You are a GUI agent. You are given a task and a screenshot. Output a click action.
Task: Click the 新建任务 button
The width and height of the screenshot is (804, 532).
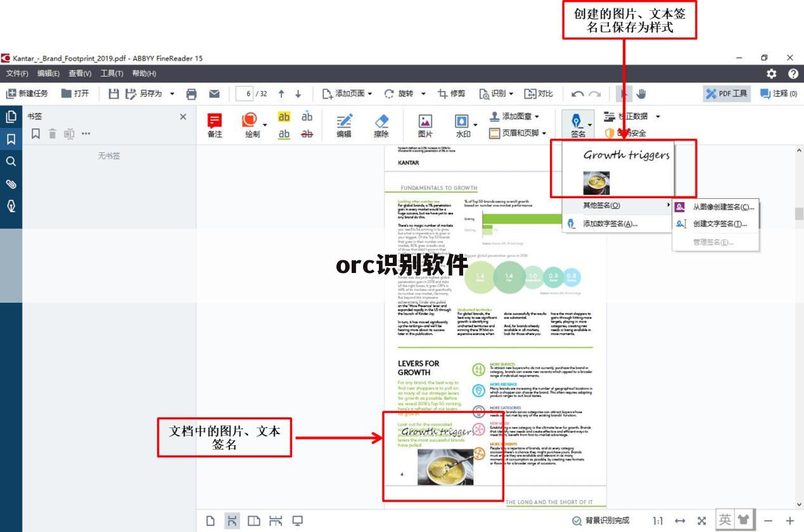[27, 94]
